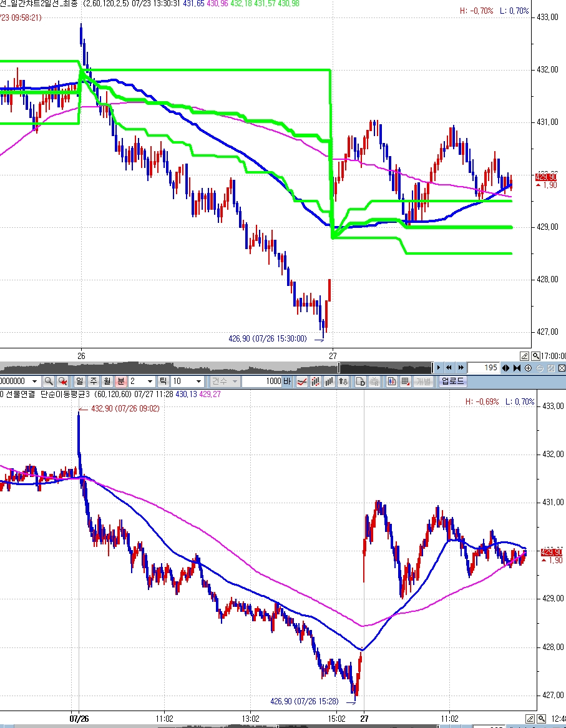Viewport: 566px width, 728px height.
Task: Click the 업로드 upload button
Action: 452,381
